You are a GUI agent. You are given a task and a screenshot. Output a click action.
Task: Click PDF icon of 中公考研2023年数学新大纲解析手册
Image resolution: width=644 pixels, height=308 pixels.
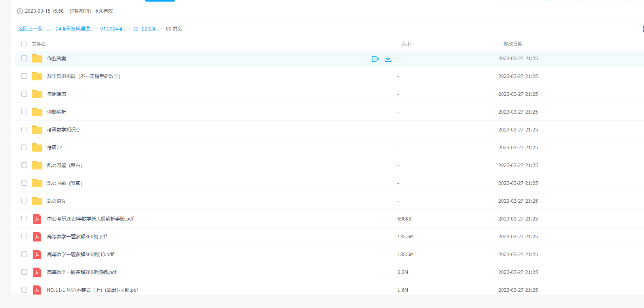[x=37, y=219]
